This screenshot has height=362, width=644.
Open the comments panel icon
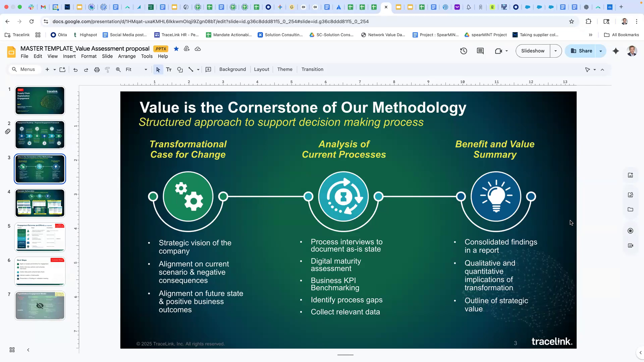click(x=480, y=51)
